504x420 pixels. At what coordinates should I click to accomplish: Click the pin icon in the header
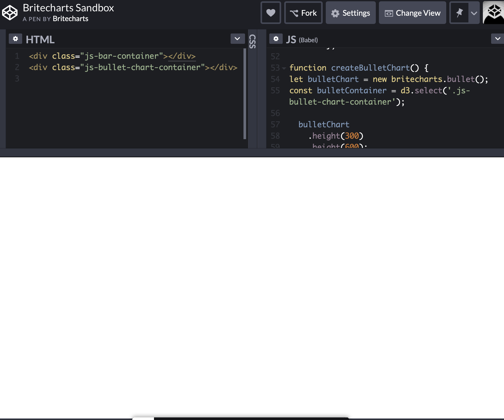(460, 12)
